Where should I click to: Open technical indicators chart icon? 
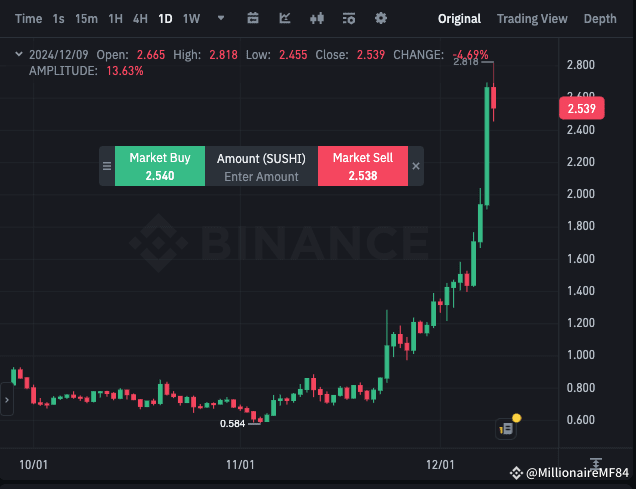point(285,18)
